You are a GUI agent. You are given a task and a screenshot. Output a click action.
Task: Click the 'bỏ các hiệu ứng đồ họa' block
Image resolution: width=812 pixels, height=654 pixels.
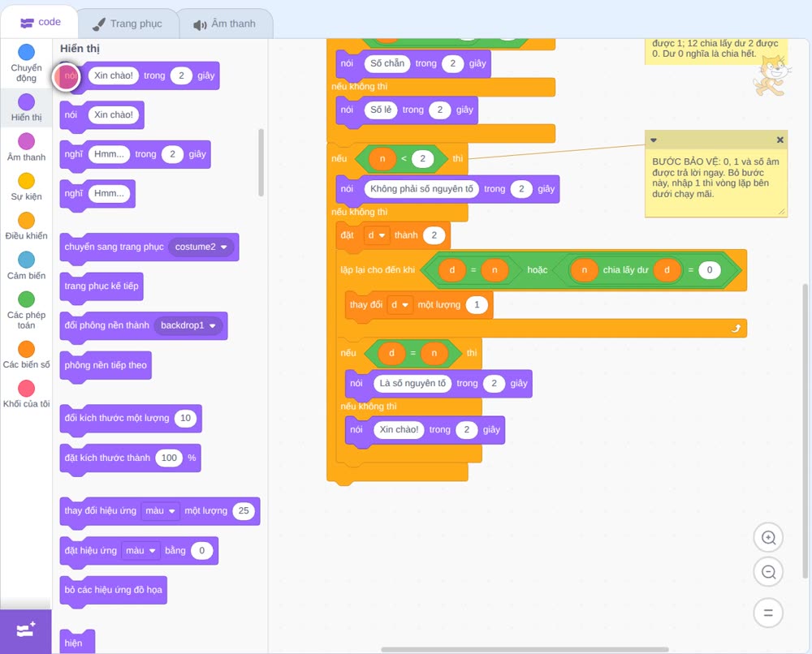114,591
